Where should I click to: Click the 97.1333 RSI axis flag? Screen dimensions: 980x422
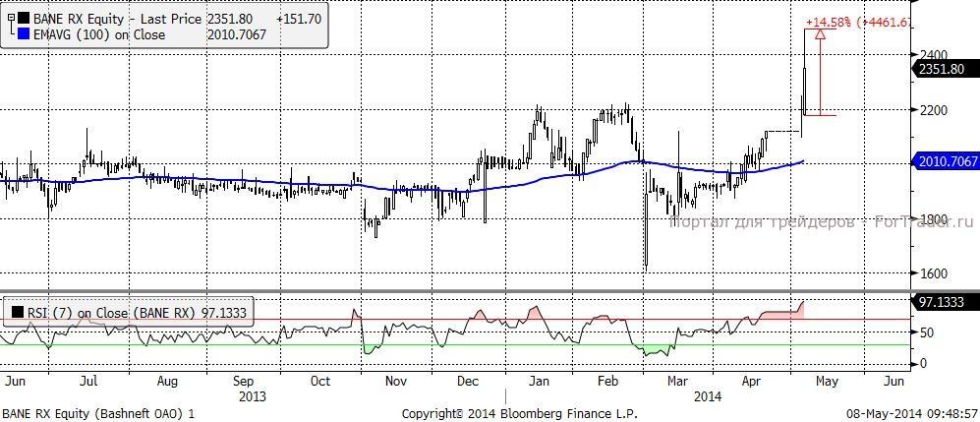click(945, 303)
